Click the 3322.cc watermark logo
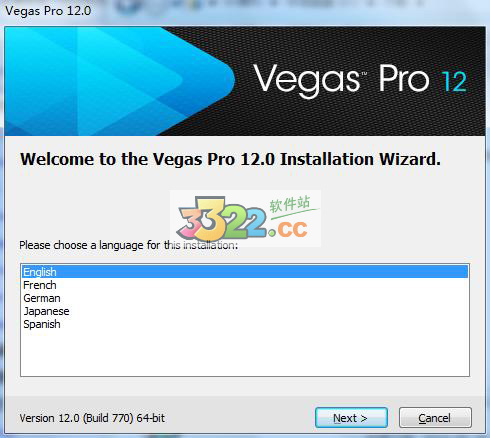Image resolution: width=490 pixels, height=438 pixels. coord(245,219)
